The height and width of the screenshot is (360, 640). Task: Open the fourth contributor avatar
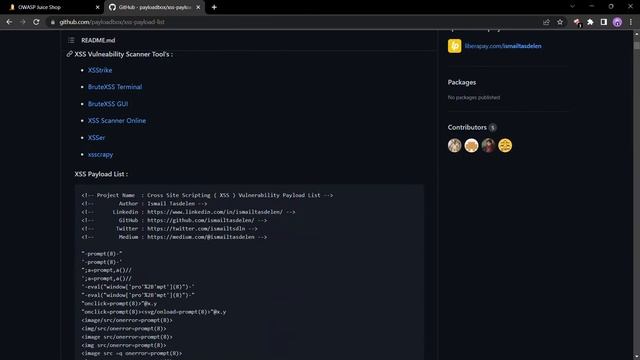[505, 145]
